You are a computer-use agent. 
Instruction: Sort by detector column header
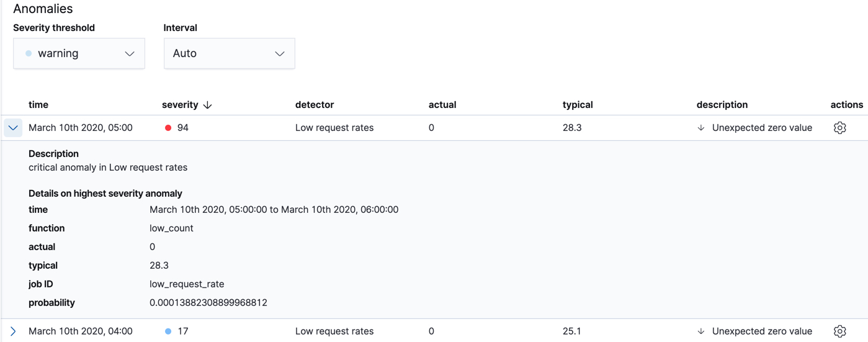[315, 105]
